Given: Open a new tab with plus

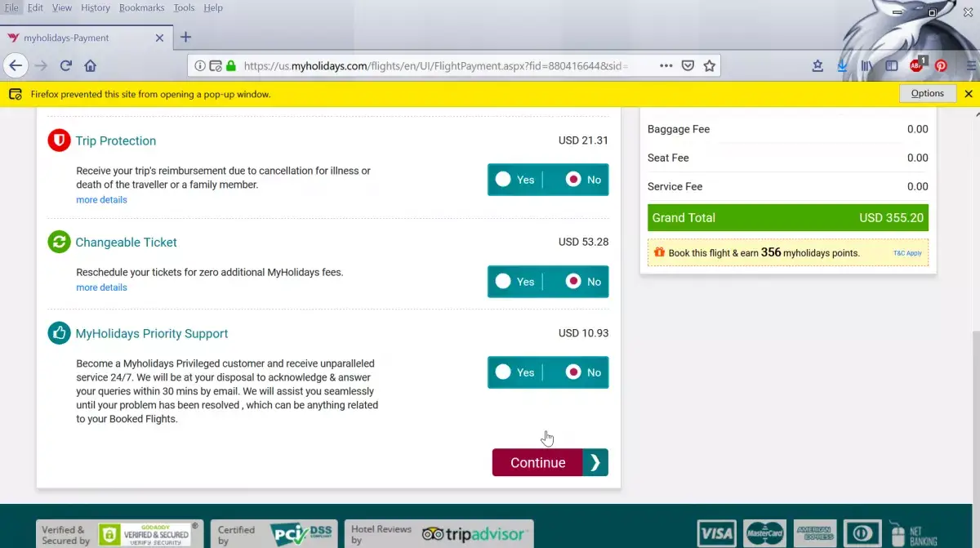Looking at the screenshot, I should (185, 37).
